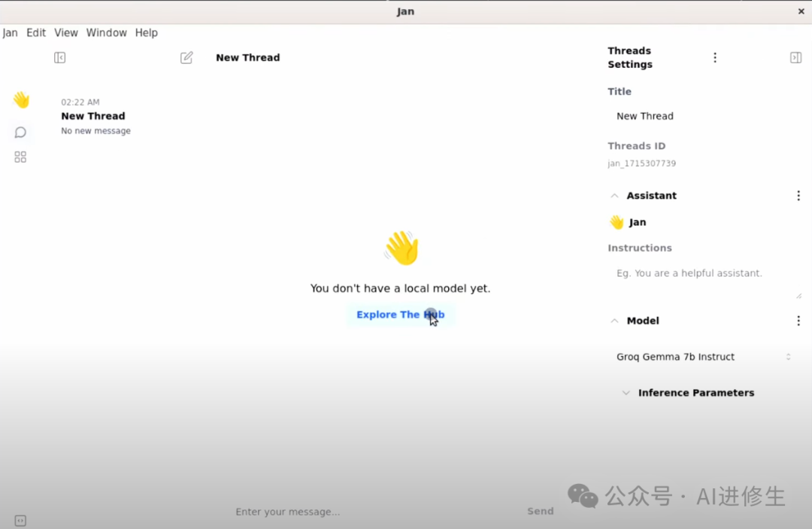Collapse the Model section chevron

click(614, 321)
